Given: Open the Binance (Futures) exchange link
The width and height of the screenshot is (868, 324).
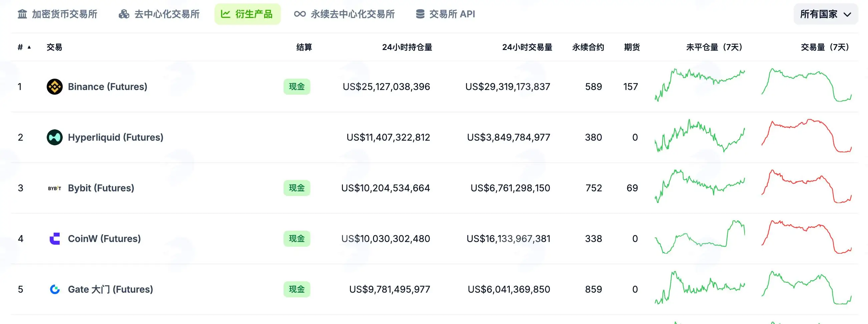Looking at the screenshot, I should (x=107, y=87).
